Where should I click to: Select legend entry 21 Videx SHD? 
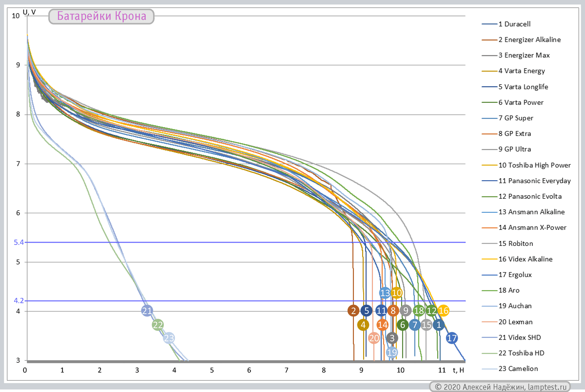511,337
